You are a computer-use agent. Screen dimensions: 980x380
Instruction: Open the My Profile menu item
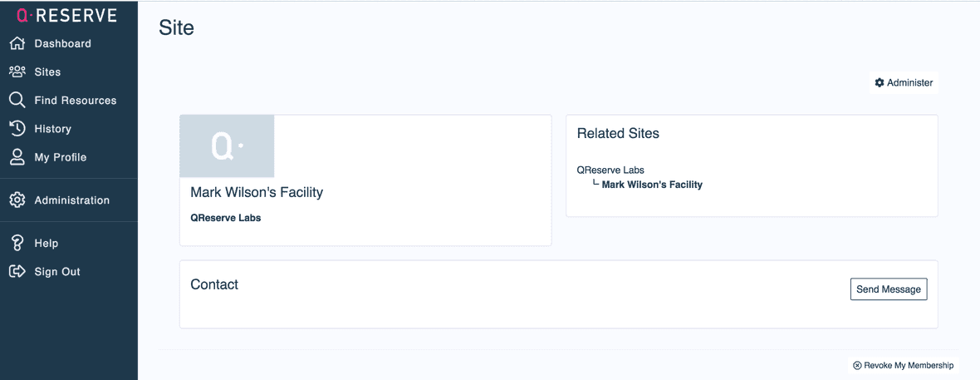(60, 157)
